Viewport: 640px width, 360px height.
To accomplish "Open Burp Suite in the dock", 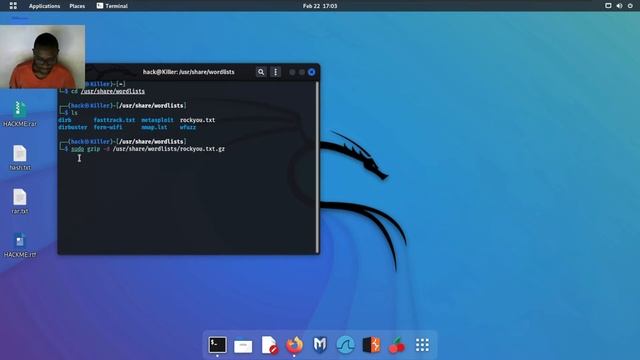I will 371,345.
